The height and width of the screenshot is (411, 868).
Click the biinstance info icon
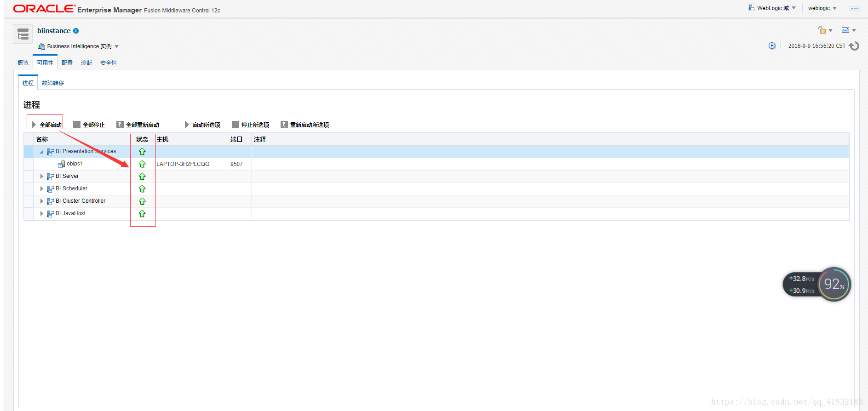[76, 31]
